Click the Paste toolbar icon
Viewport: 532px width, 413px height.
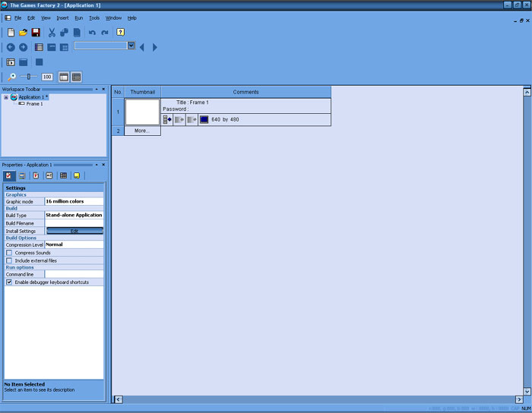tap(77, 32)
